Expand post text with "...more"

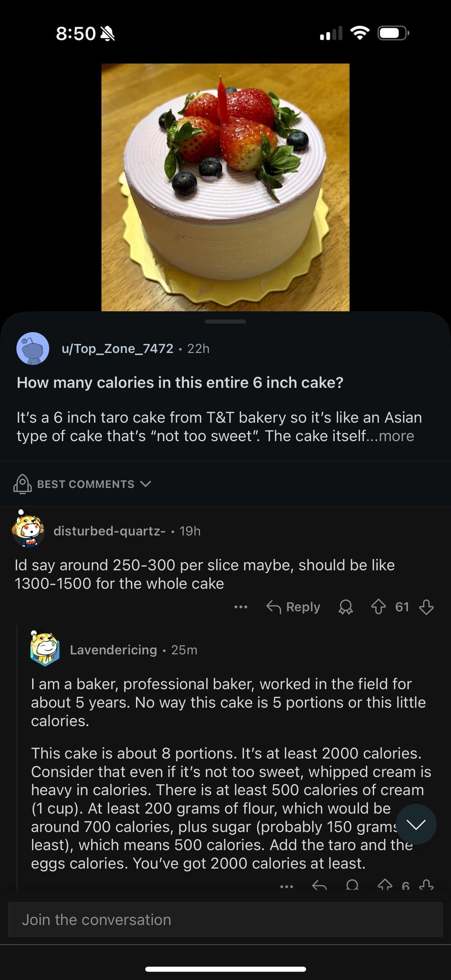click(396, 436)
